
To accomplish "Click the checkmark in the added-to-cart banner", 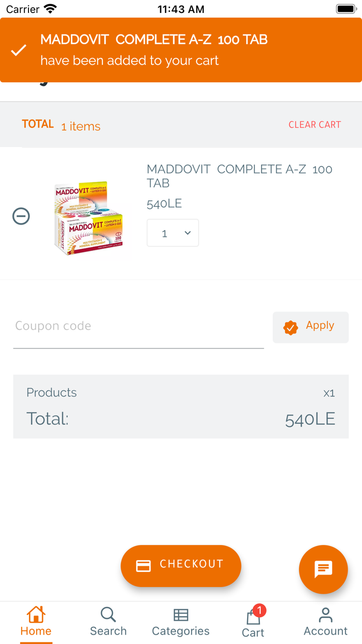I will (x=19, y=50).
